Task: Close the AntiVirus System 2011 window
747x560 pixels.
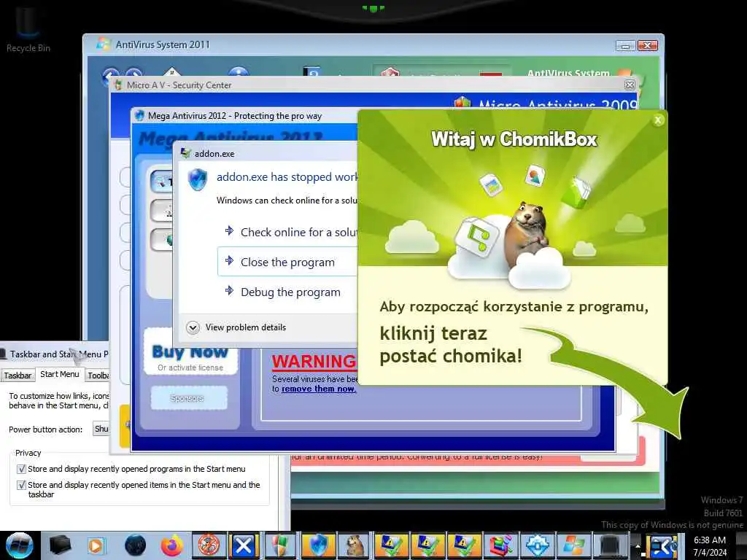Action: coord(648,46)
